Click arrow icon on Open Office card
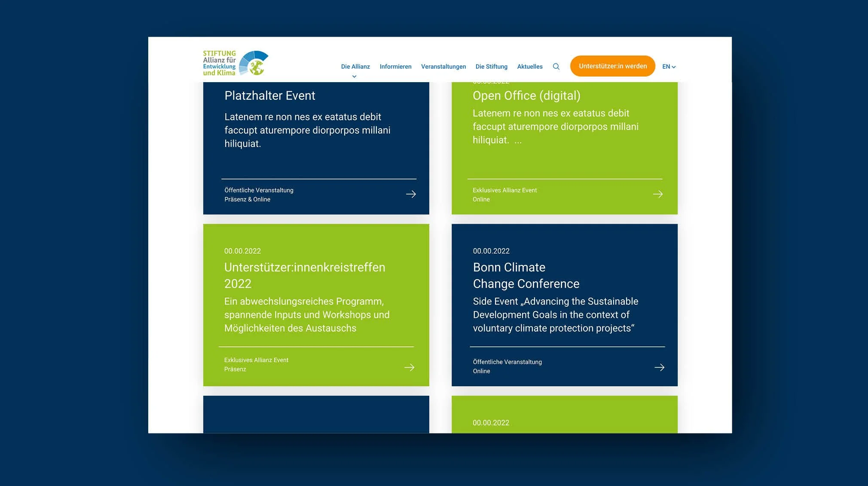 (x=657, y=194)
